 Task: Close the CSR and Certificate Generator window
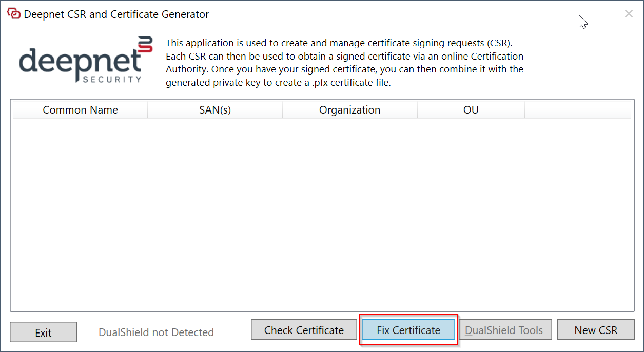point(629,14)
